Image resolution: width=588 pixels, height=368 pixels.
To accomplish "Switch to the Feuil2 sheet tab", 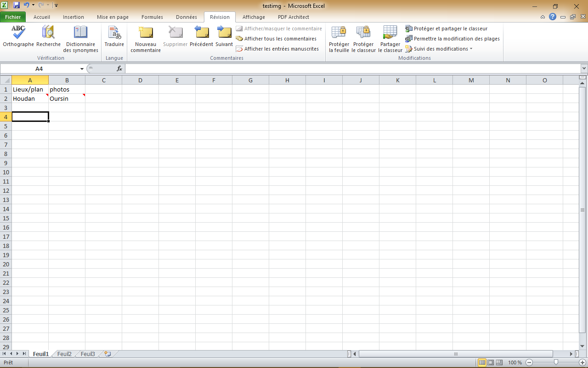I will click(64, 354).
